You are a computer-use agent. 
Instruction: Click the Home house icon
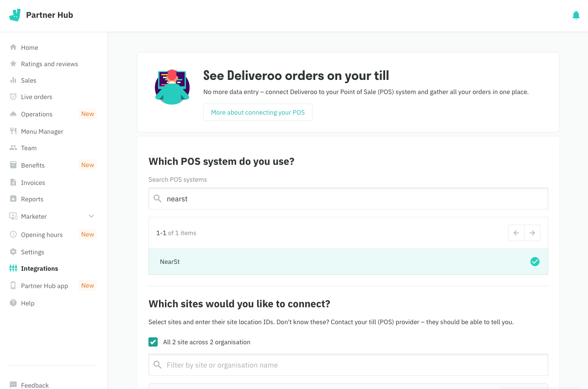pos(13,47)
